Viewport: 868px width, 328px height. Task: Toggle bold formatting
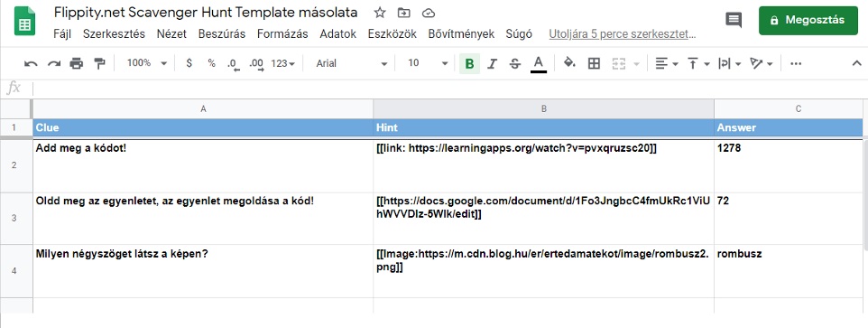(x=469, y=64)
